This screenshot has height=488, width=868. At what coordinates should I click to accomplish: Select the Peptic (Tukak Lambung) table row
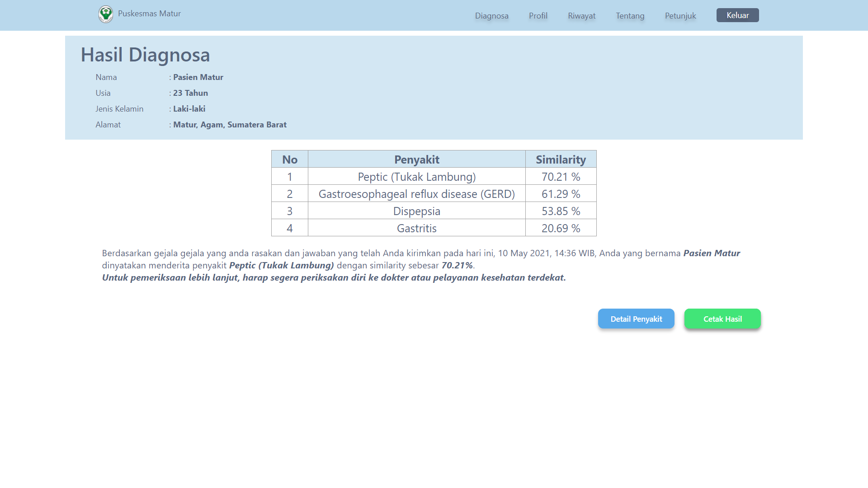(x=416, y=177)
